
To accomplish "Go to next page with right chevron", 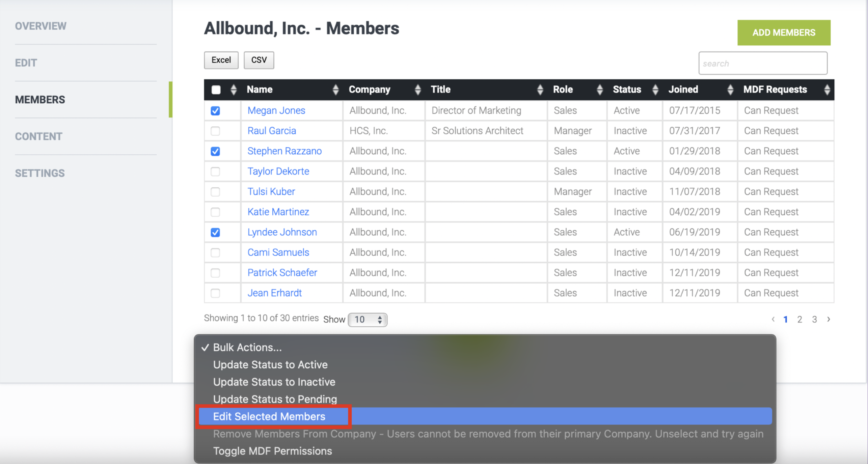I will point(829,319).
